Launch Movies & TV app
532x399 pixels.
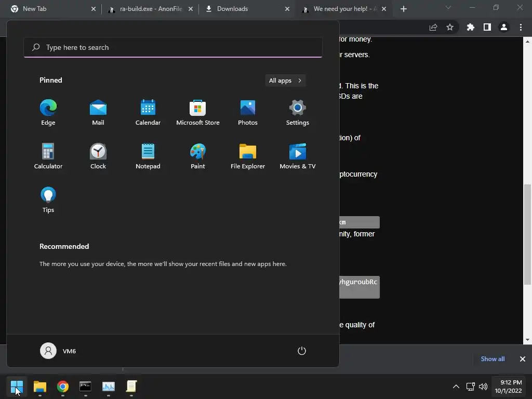point(298,156)
